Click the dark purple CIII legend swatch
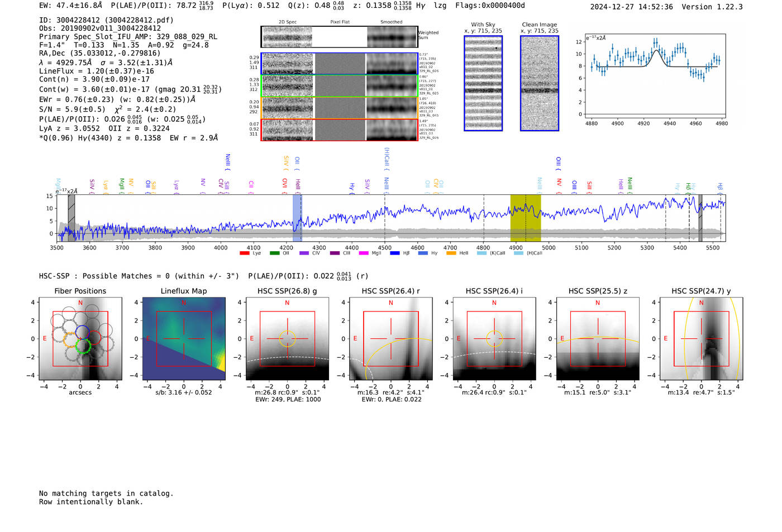 (x=334, y=253)
